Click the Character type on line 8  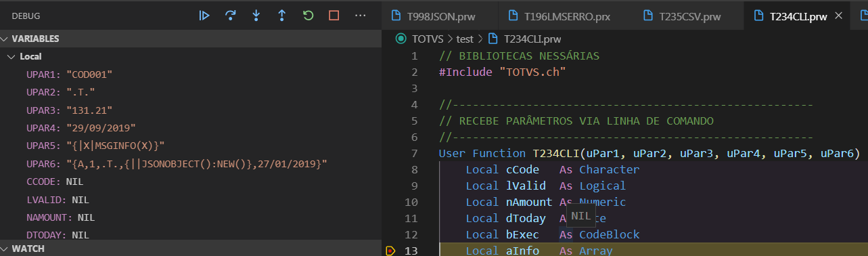pyautogui.click(x=610, y=169)
